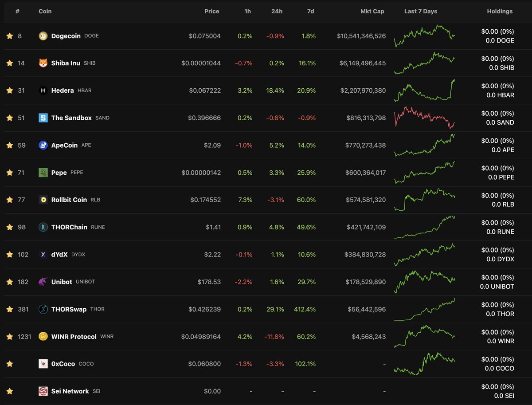Toggle the ApeCoin favorite star
532x405 pixels.
coord(10,145)
